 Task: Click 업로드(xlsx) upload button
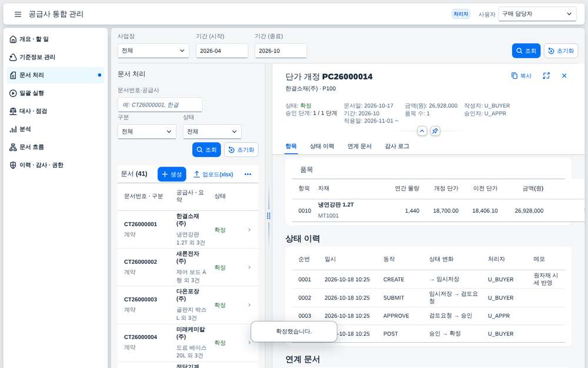click(213, 174)
